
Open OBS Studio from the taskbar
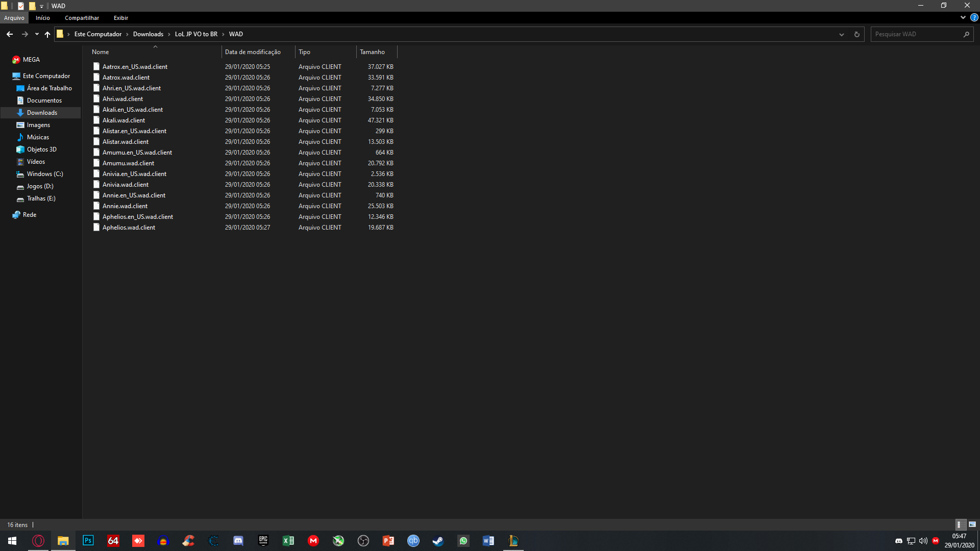point(363,541)
